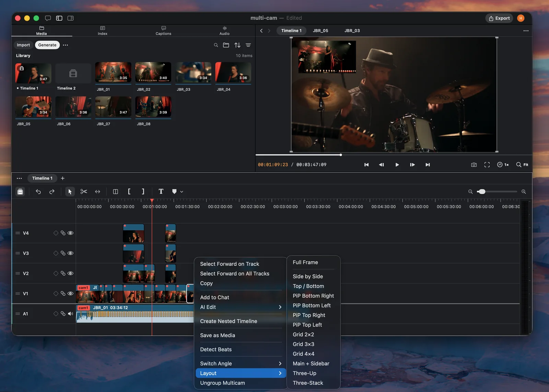Click the Generate button

(47, 45)
